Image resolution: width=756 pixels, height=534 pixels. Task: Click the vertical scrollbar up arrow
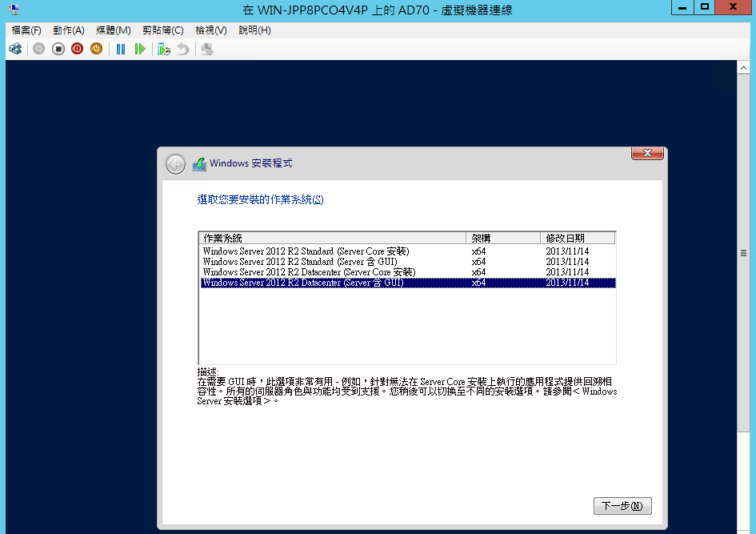tap(743, 67)
